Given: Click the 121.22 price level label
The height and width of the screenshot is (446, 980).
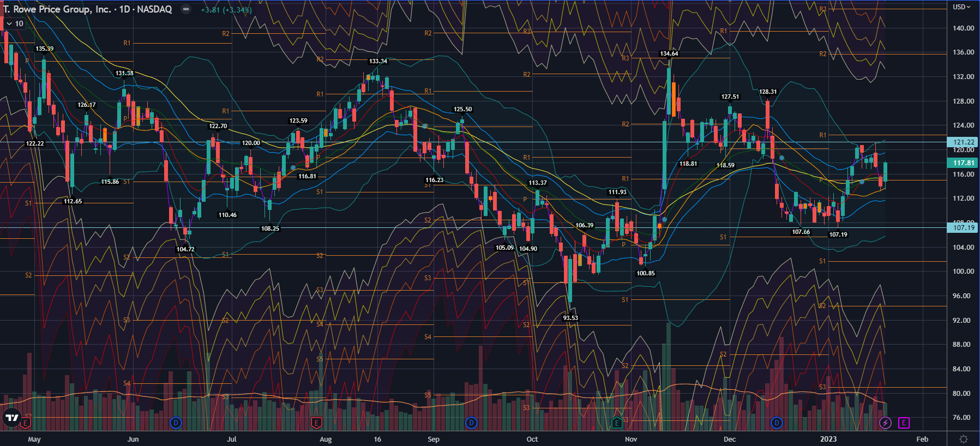Looking at the screenshot, I should (x=963, y=142).
